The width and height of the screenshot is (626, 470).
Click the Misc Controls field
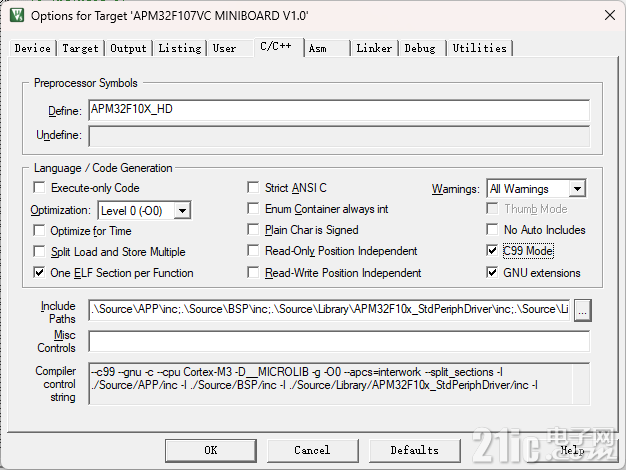pyautogui.click(x=339, y=341)
